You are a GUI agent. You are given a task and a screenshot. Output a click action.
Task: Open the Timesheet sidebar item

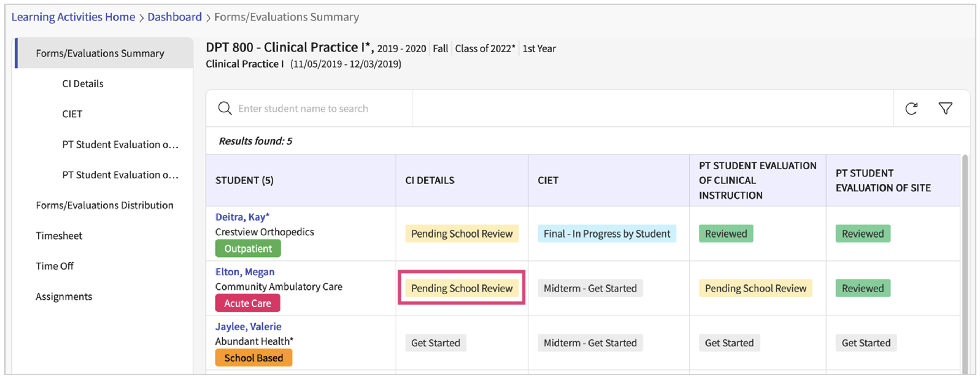(59, 236)
